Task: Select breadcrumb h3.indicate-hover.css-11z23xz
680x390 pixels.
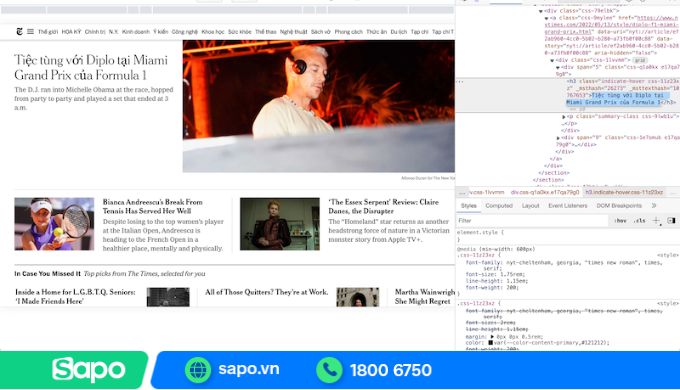Action: click(624, 192)
